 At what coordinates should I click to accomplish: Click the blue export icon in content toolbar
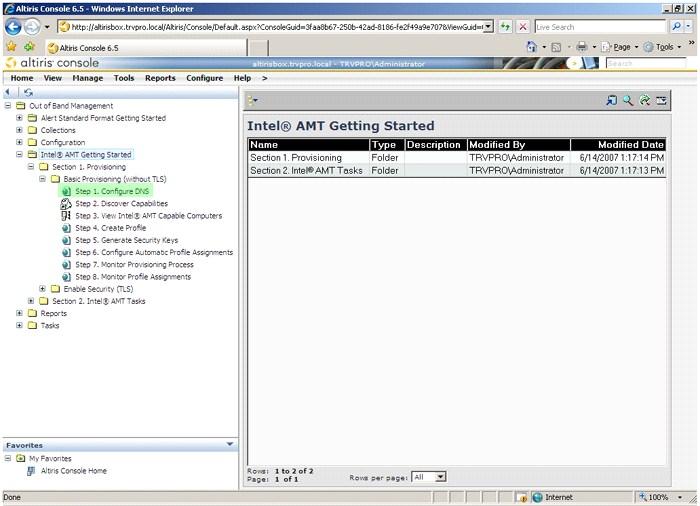(611, 100)
